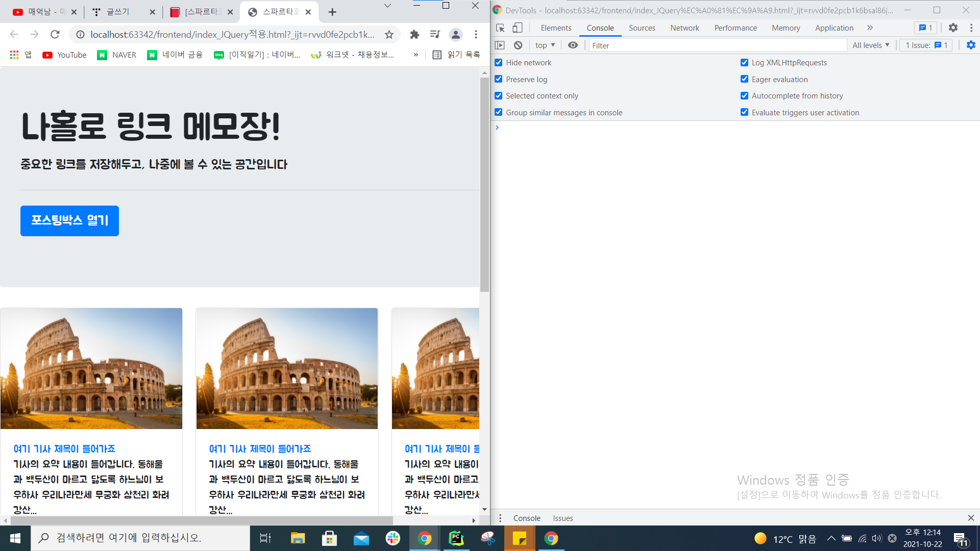Click the 포스팅박스 열기 button
Screen dimensions: 980x551
(69, 220)
